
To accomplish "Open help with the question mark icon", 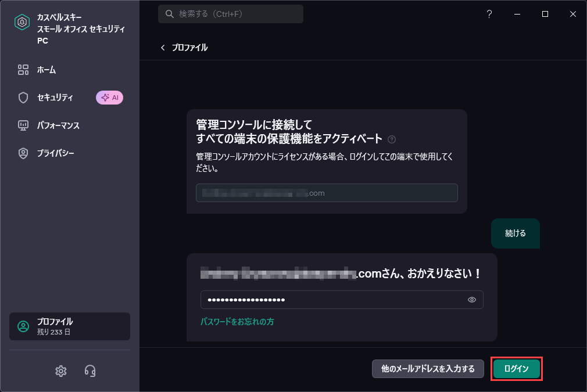I will (489, 14).
